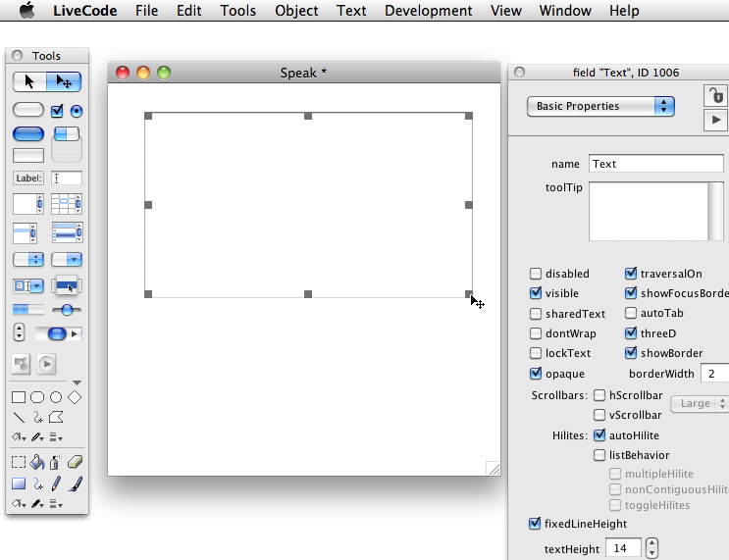Check the lockText property
729x560 pixels.
coord(536,353)
